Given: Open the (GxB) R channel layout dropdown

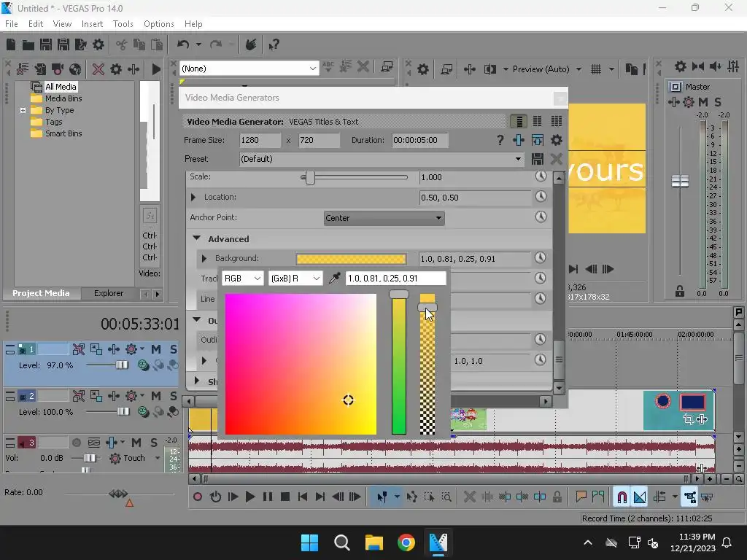Looking at the screenshot, I should point(295,278).
